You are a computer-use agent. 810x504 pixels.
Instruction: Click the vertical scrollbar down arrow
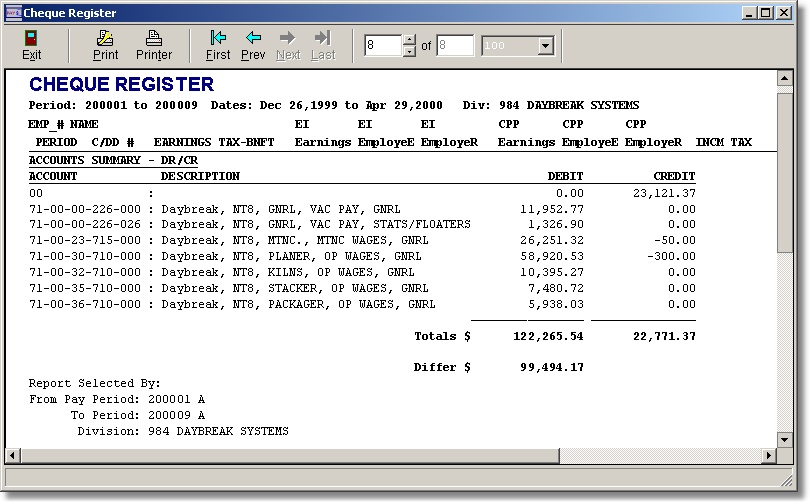click(786, 440)
